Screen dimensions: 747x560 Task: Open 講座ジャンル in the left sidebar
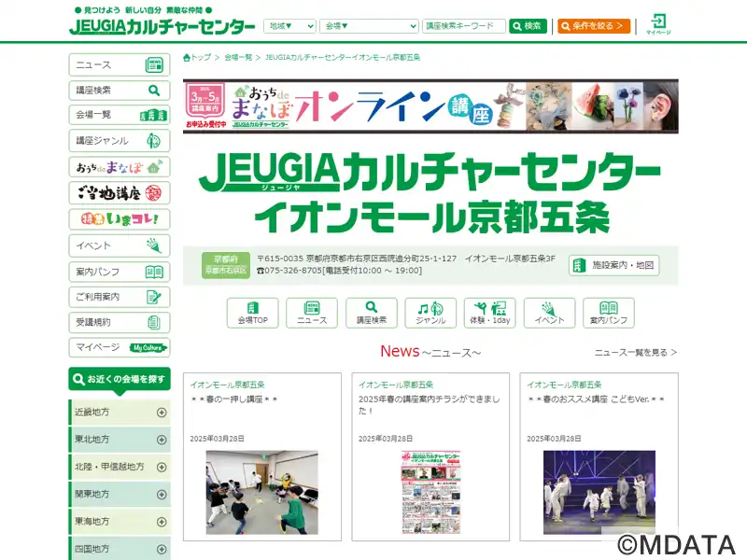120,141
